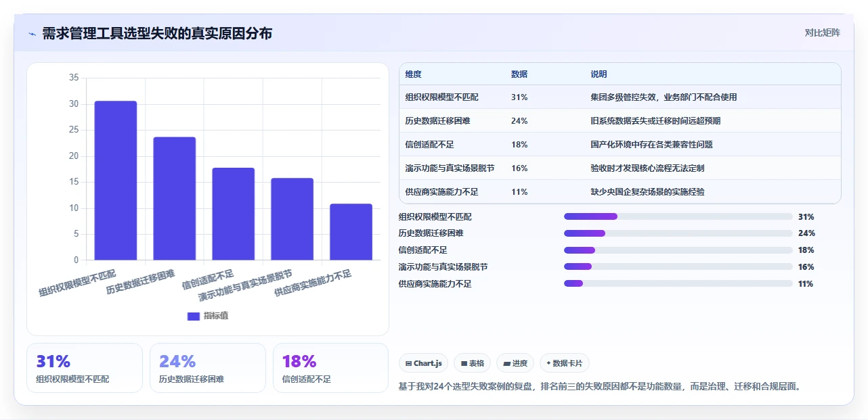
Task: Click the 18% value in table
Action: coord(519,145)
